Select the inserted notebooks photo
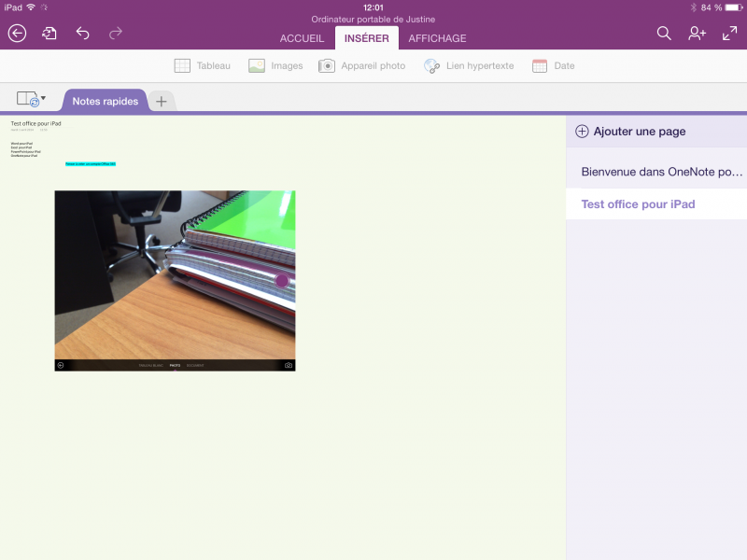The width and height of the screenshot is (747, 560). coord(175,281)
